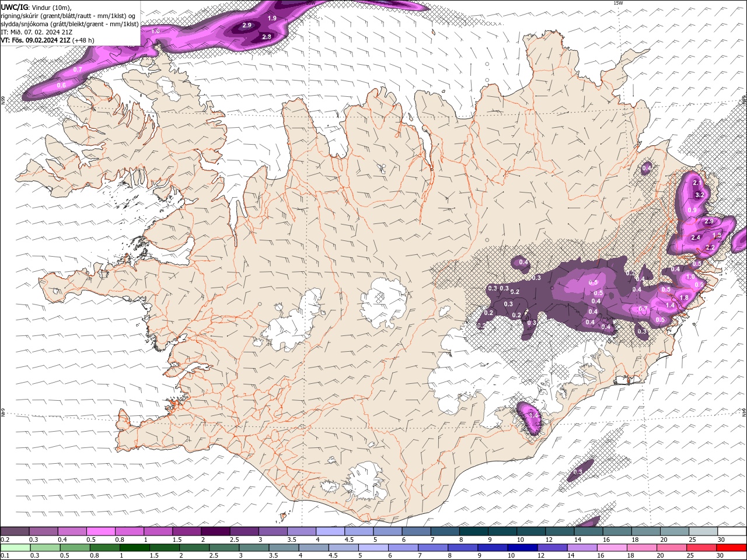Select lower legend swatch starting at 25
Screen dimensions: 747x560
pyautogui.click(x=701, y=547)
